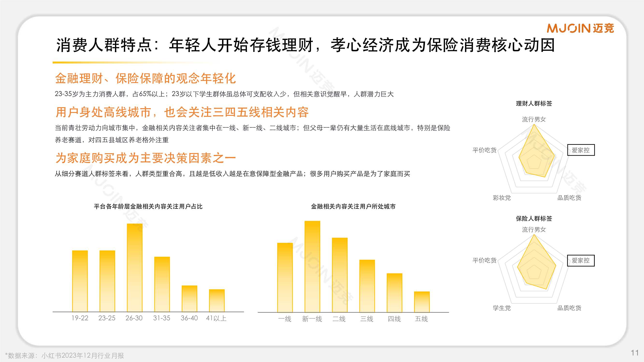Image resolution: width=644 pixels, height=362 pixels.
Task: Click the boxed 爱家控 label on bottom radar
Action: point(582,260)
